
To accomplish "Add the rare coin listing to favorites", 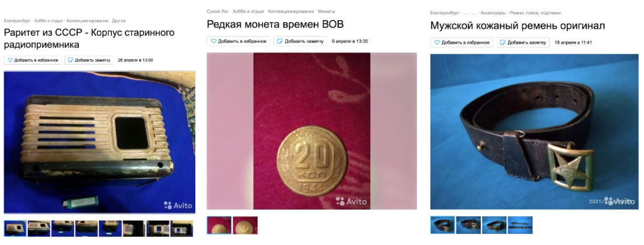I will click(x=238, y=41).
